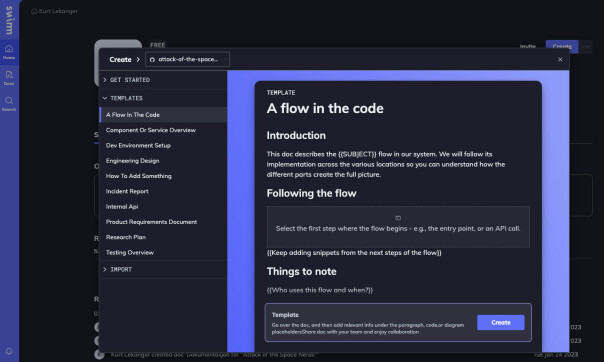Expand the Import section
The width and height of the screenshot is (604, 362).
pos(163,269)
